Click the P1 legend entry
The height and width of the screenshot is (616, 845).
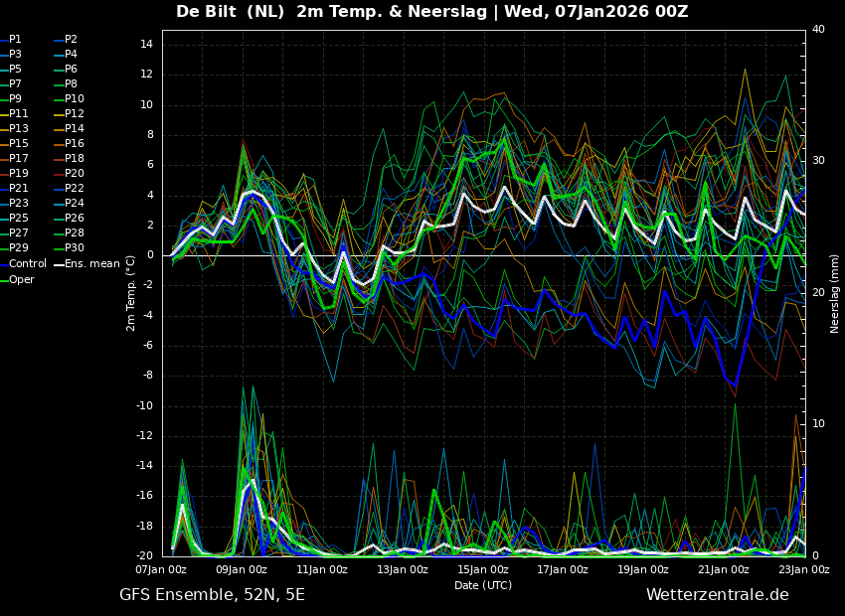point(11,40)
